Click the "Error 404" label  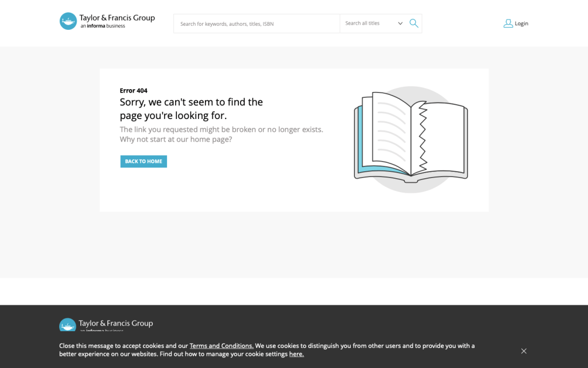pyautogui.click(x=133, y=91)
